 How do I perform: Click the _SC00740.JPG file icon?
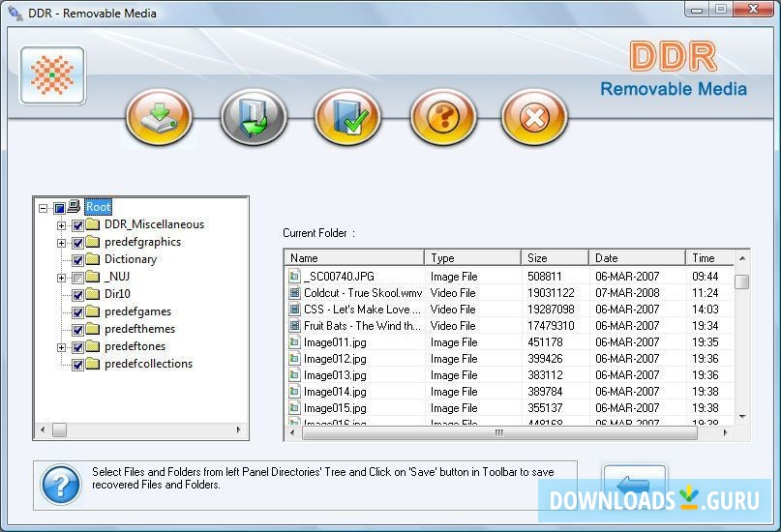pos(294,276)
